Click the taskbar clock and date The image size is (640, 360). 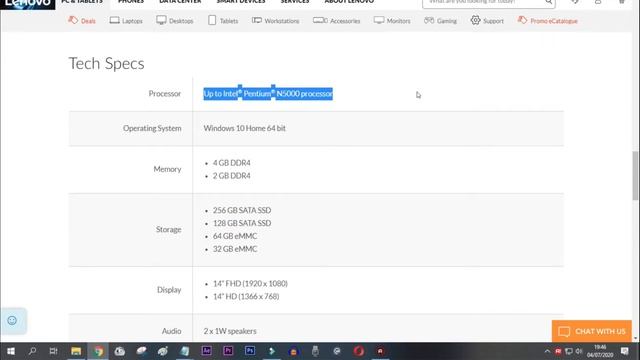click(x=600, y=351)
